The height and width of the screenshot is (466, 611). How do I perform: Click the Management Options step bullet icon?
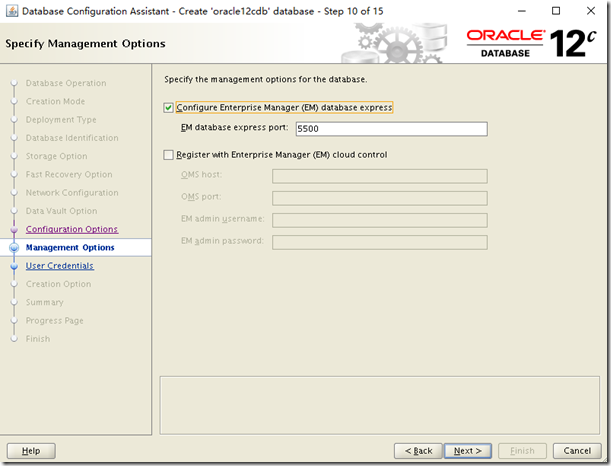[14, 247]
